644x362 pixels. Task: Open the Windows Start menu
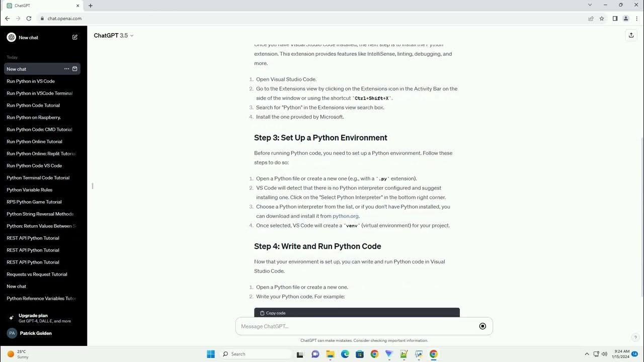[x=211, y=354]
